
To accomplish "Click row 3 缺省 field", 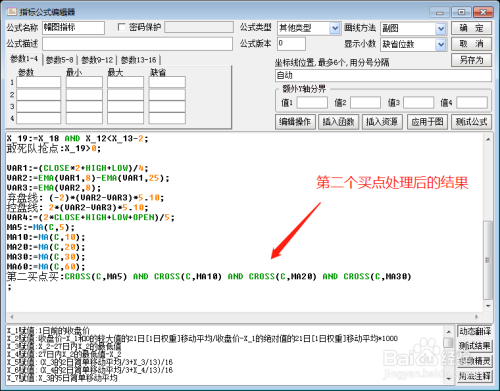I will (x=167, y=106).
